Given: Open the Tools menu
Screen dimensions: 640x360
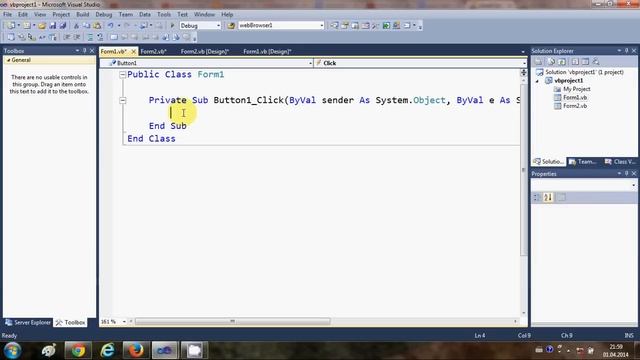Looking at the screenshot, I should (164, 14).
